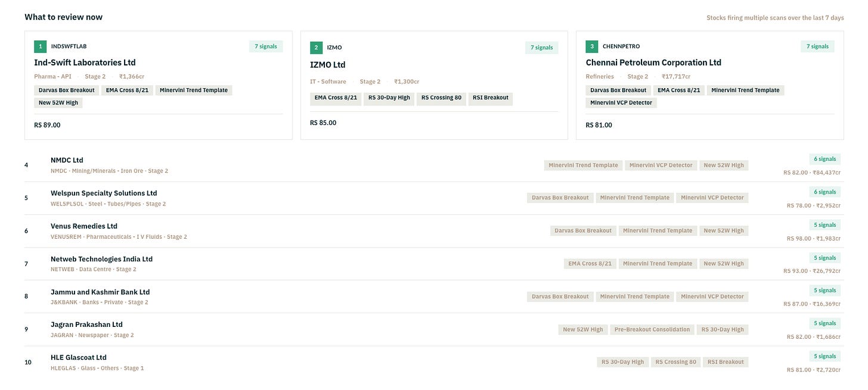Screen dimensions: 868x390
Task: Click Minervini Trend Template tag in NMDC row
Action: [583, 166]
